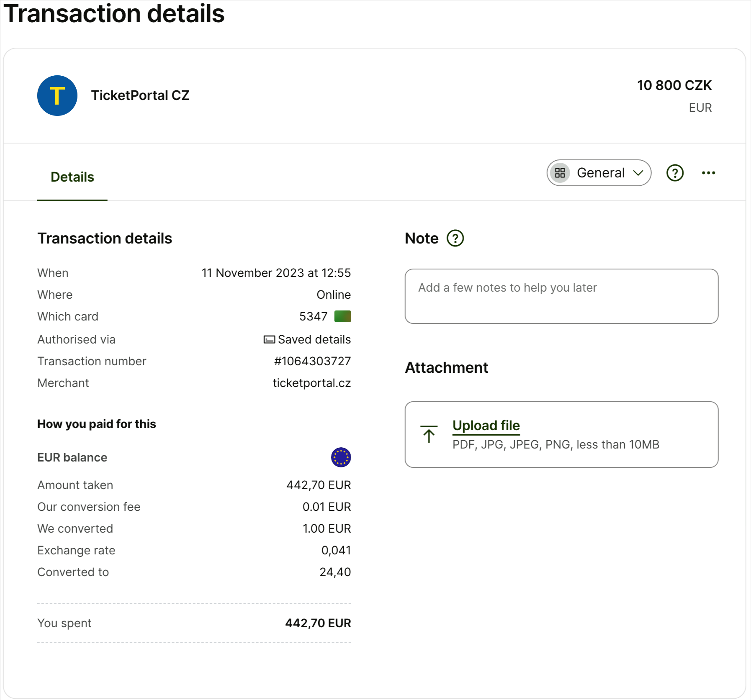Open the three-dots more options menu
Viewport: 751px width, 700px height.
tap(708, 173)
